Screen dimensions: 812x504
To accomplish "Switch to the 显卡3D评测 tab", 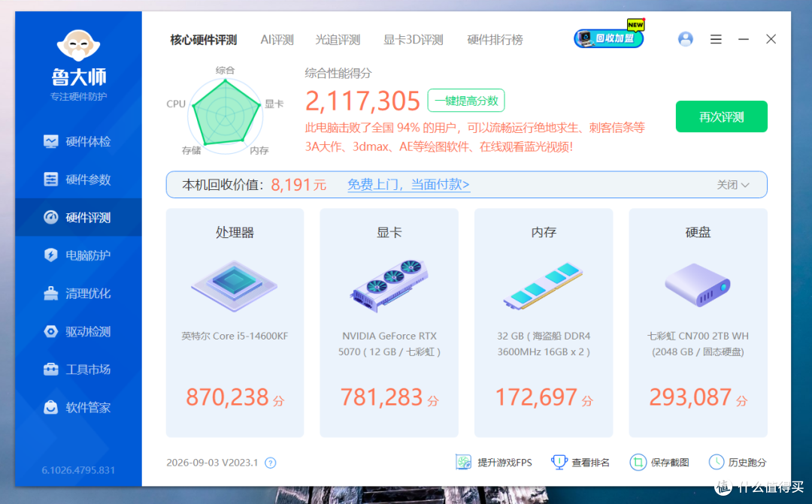I will pos(414,40).
